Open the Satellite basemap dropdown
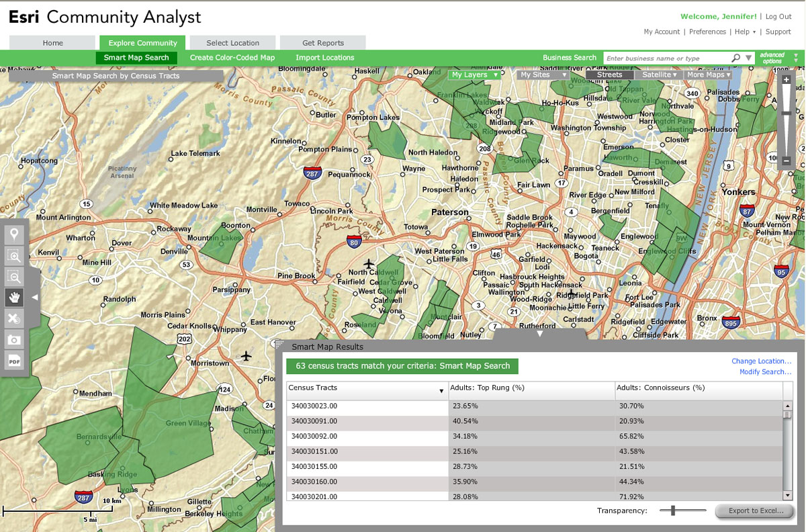The height and width of the screenshot is (532, 806). click(660, 75)
